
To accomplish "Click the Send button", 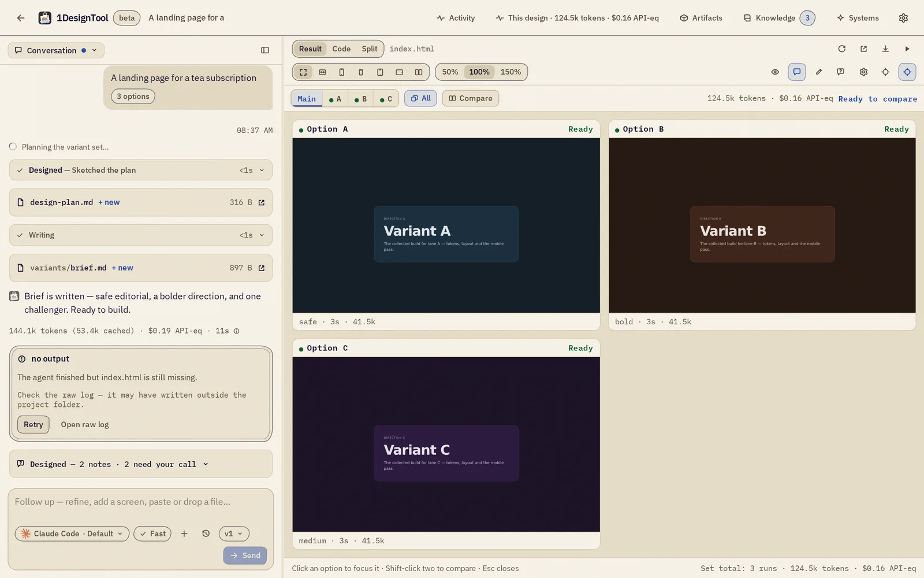I will [245, 555].
